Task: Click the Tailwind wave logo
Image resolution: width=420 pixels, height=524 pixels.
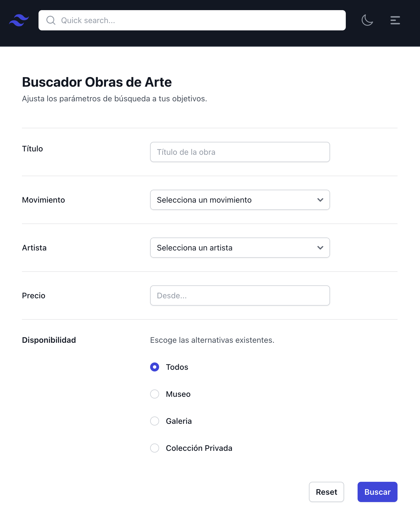Action: 19,20
